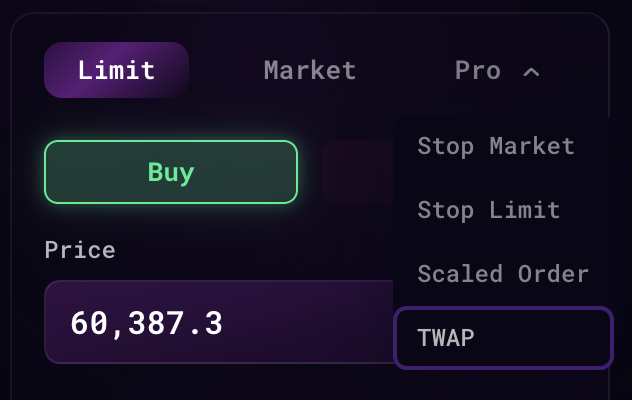Image resolution: width=632 pixels, height=400 pixels.
Task: Switch to the Limit order tab
Action: click(x=116, y=70)
